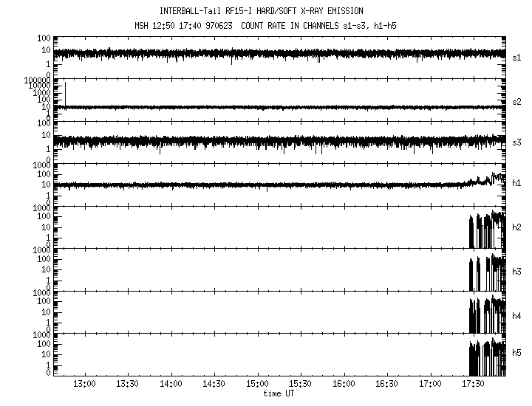Screen dimensions: 532x406
Task: Click the s1 channel label
Action: click(516, 57)
